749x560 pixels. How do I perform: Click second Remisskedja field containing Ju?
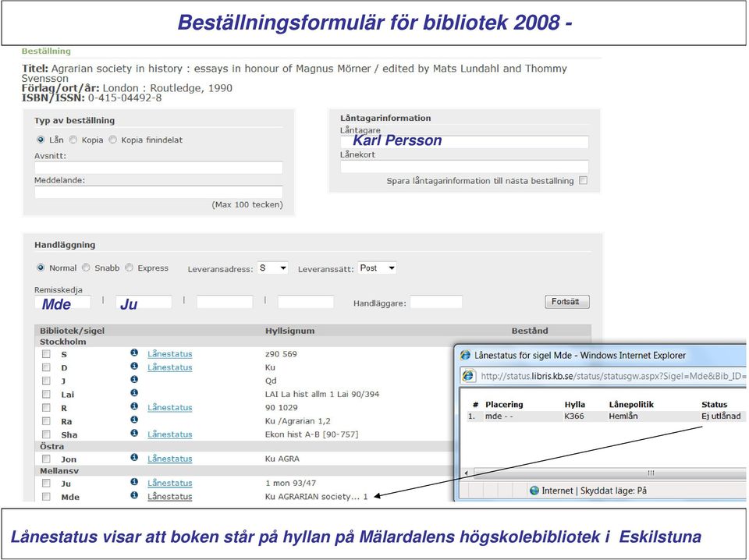[144, 302]
